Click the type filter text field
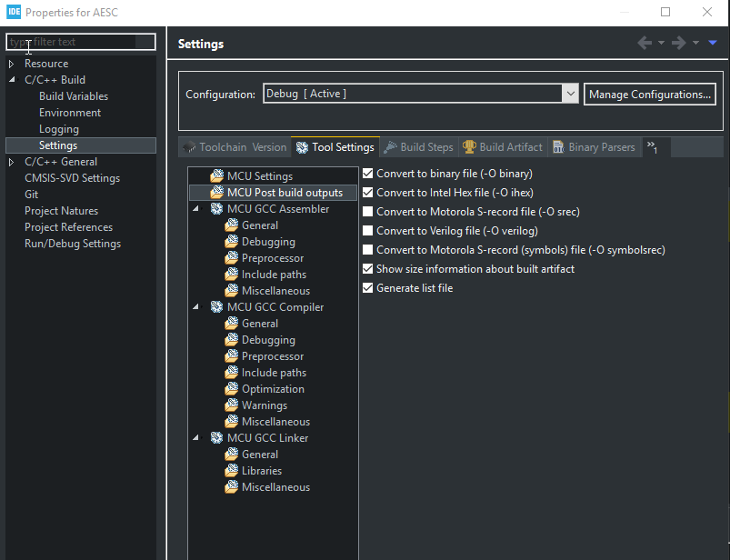Viewport: 730px width, 560px height. click(x=81, y=42)
